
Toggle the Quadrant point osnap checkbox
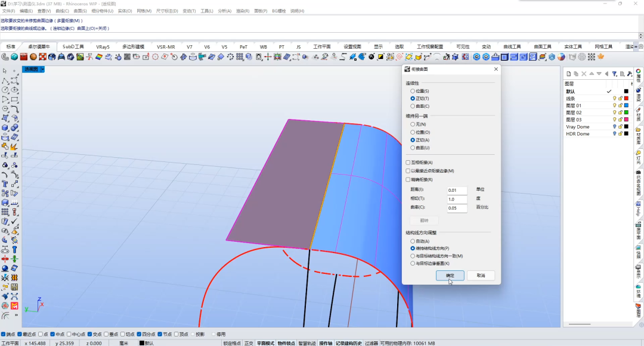pos(139,335)
